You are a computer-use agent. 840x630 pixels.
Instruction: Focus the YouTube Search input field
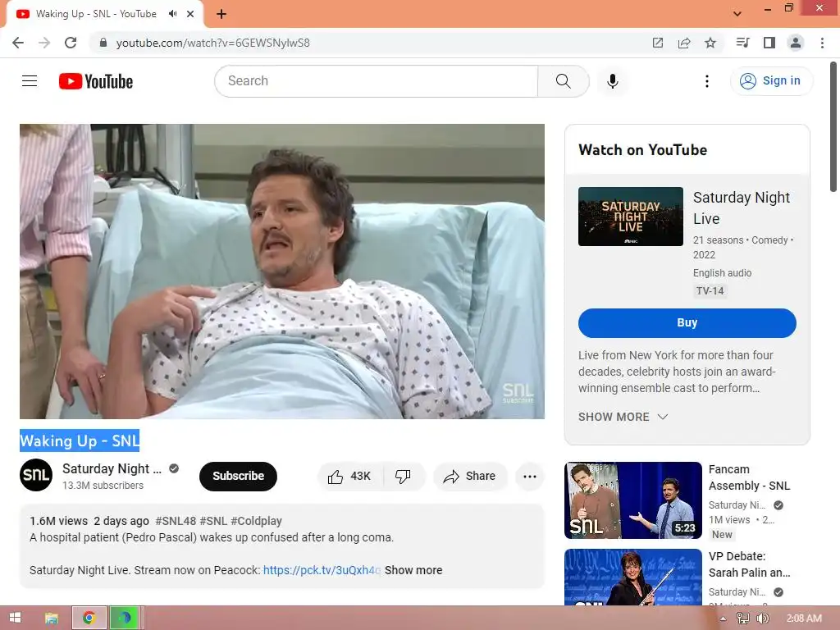[x=376, y=81]
